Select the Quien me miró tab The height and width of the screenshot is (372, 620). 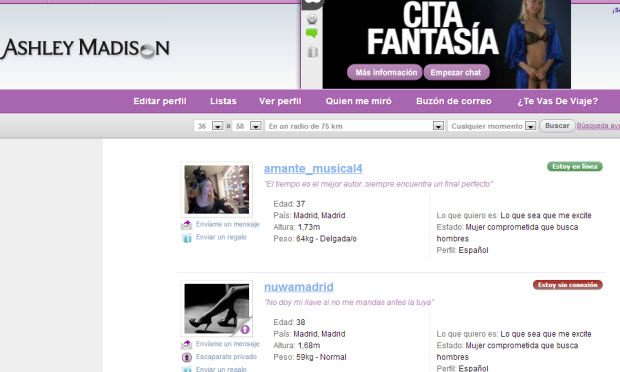point(359,101)
